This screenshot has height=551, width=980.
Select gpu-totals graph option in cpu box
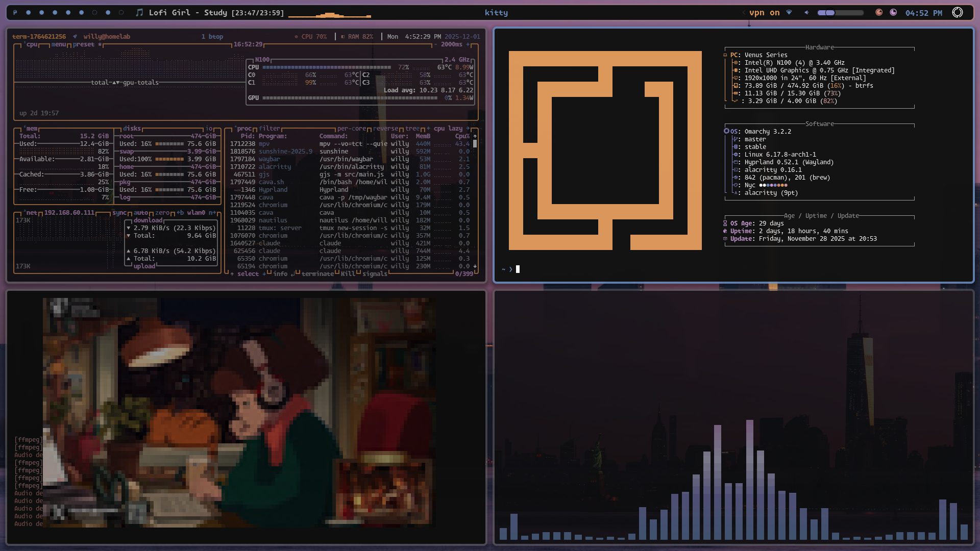[141, 83]
